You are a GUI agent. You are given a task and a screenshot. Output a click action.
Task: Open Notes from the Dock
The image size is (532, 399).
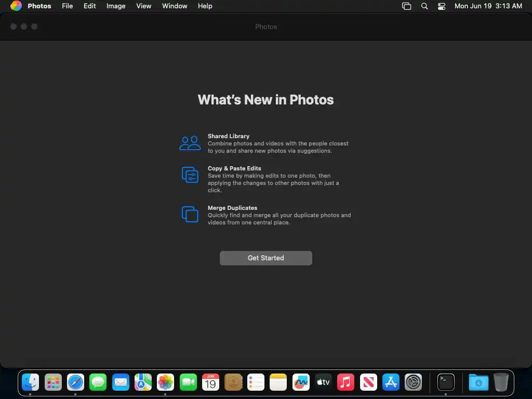pyautogui.click(x=278, y=382)
